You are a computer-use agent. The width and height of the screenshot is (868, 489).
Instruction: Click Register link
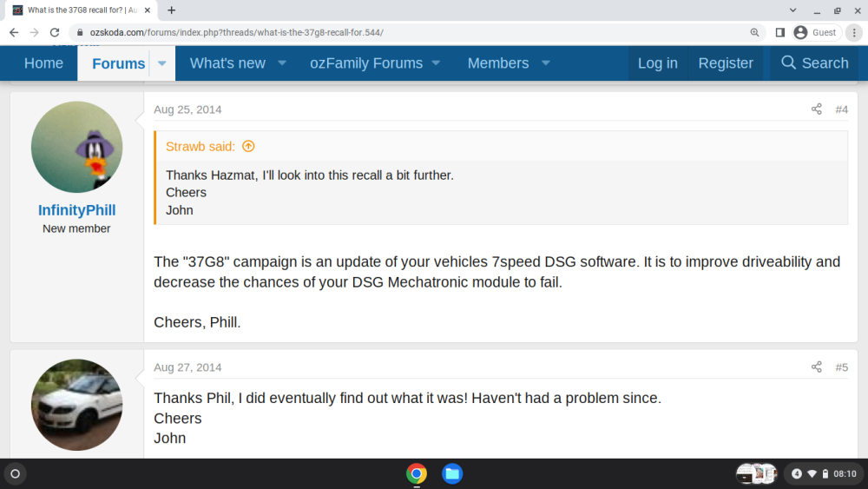tap(726, 63)
